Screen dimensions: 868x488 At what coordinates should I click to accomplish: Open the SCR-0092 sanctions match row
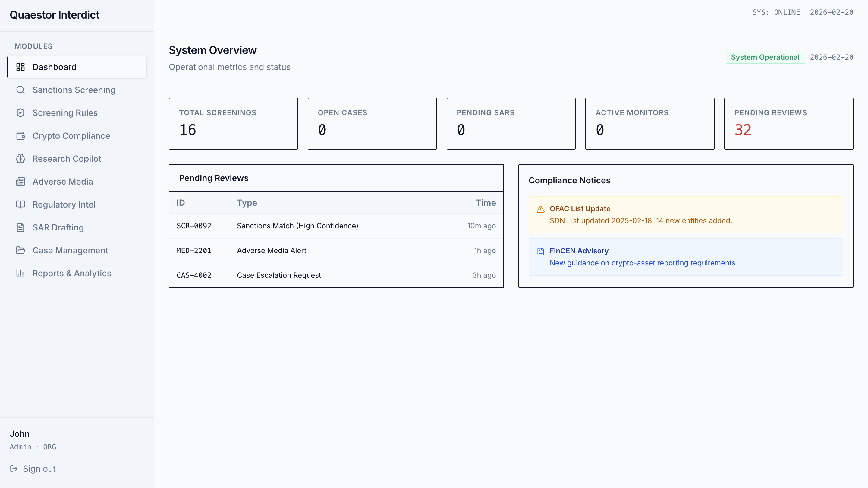point(336,226)
